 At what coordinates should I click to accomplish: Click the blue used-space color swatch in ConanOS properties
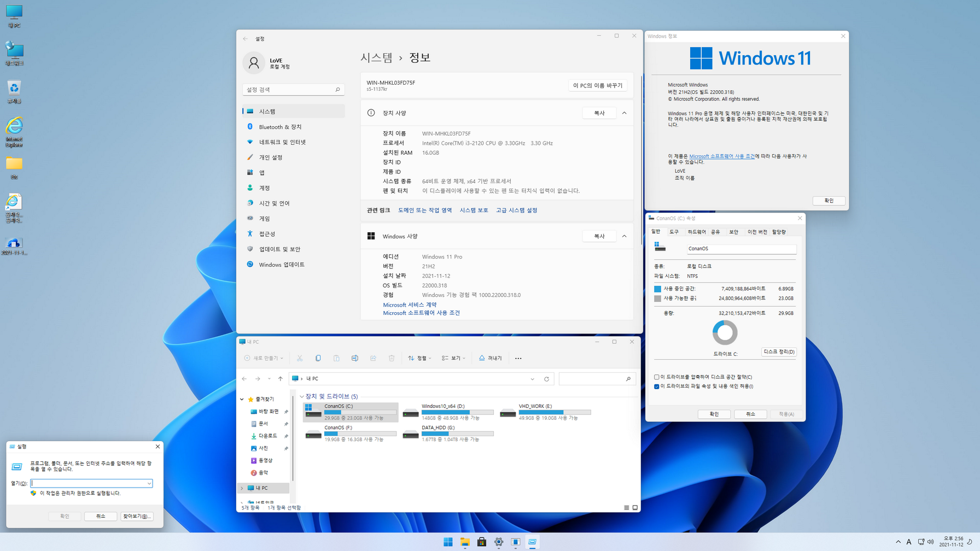657,289
